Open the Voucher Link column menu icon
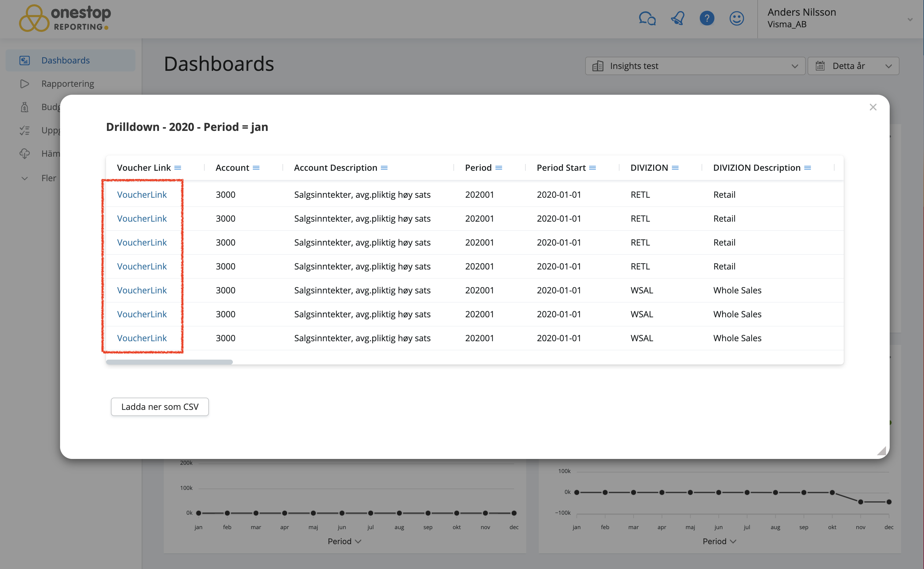 [178, 168]
